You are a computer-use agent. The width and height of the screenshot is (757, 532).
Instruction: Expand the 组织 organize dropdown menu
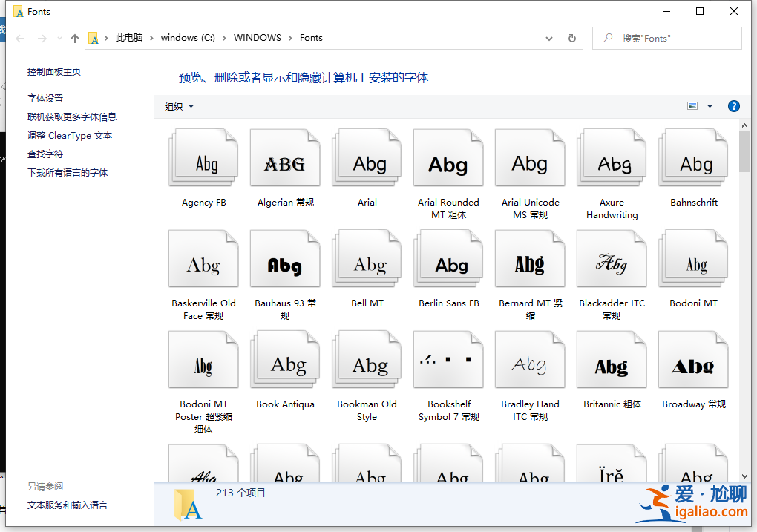point(179,106)
